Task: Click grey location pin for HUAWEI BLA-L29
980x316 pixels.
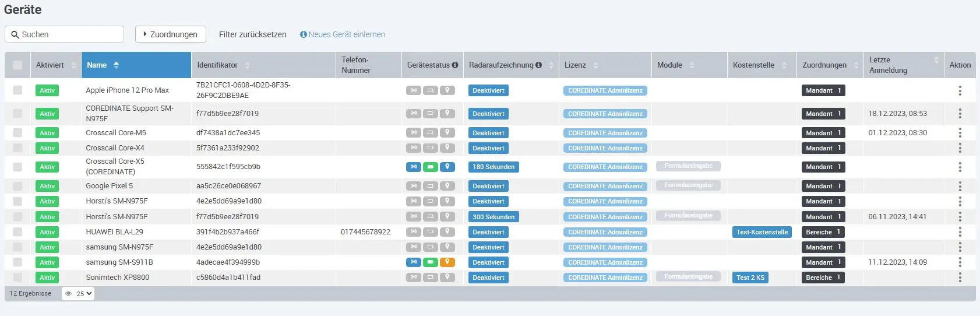Action: 447,232
